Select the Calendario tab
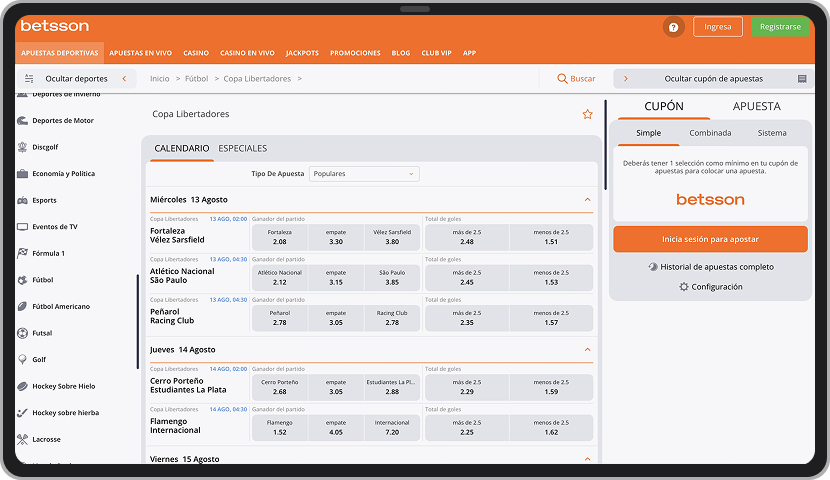Screen dimensions: 830x480 (x=182, y=149)
